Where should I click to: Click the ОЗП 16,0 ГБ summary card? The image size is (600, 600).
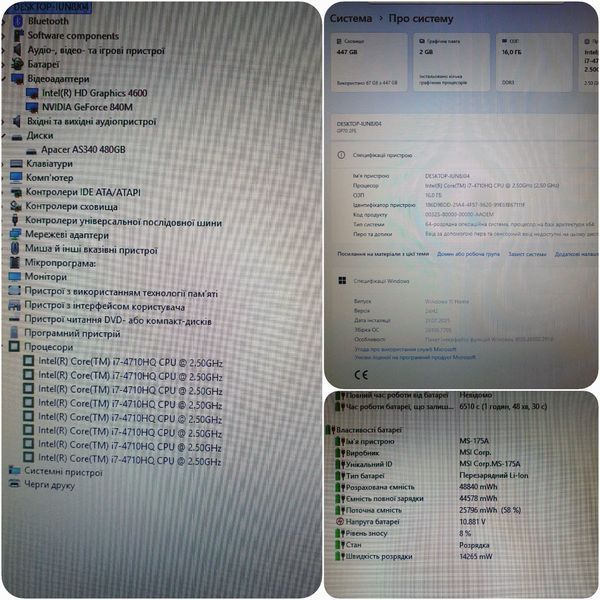tap(534, 62)
